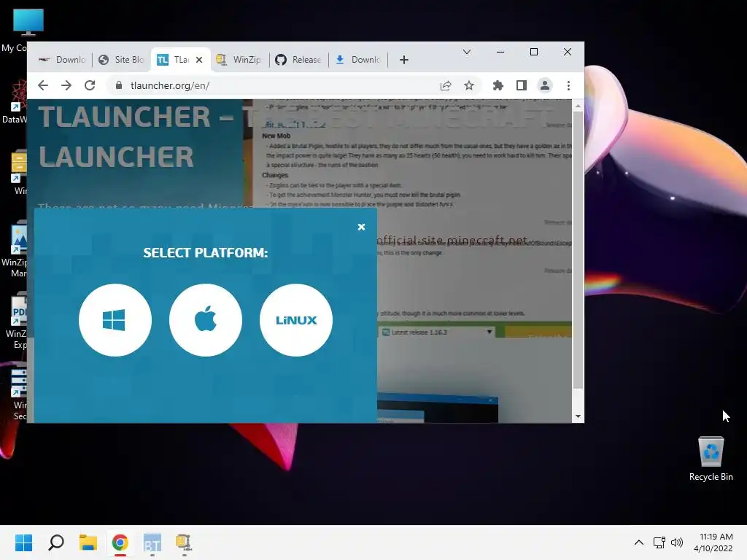Open volume tray icon

point(677,542)
